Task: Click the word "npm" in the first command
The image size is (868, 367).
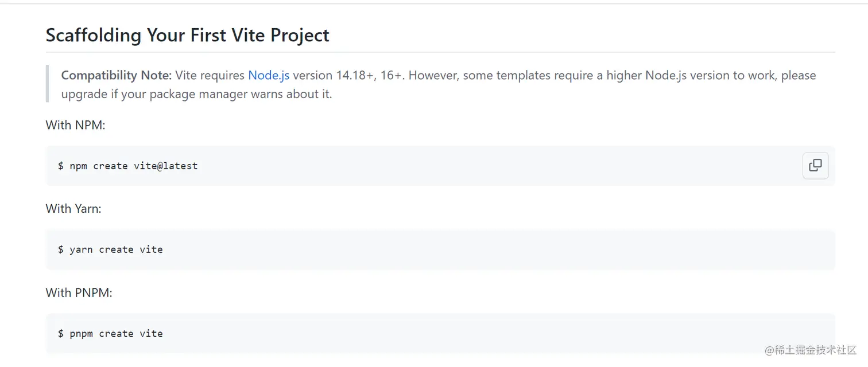Action: (78, 166)
